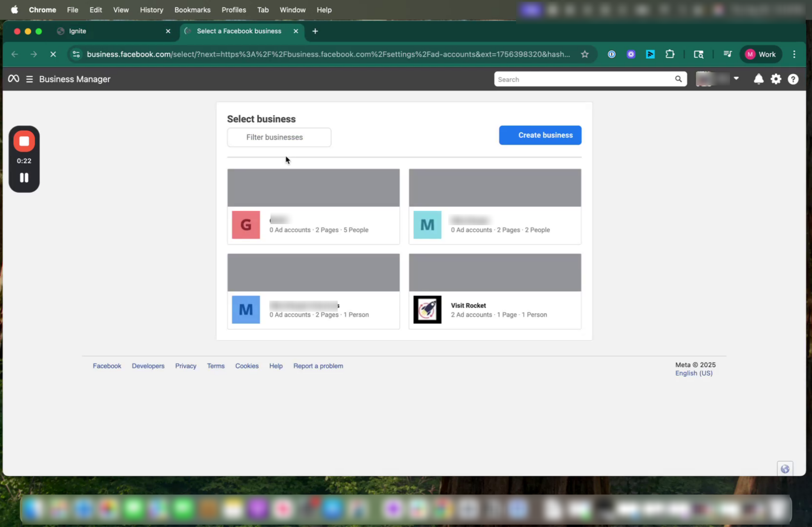The height and width of the screenshot is (527, 812).
Task: Open a new browser tab
Action: pyautogui.click(x=315, y=31)
